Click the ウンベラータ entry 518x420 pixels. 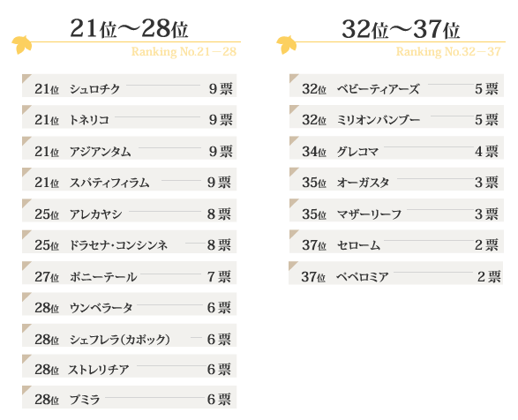tap(129, 304)
